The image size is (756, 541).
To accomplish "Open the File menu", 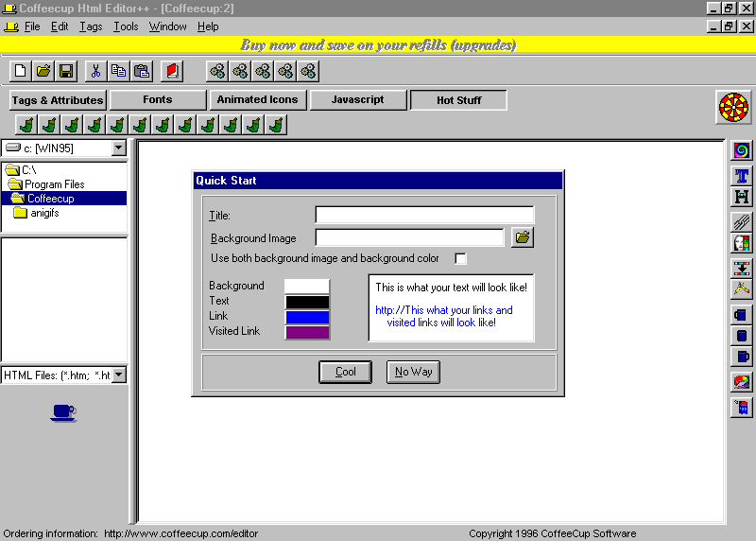I will click(x=32, y=26).
